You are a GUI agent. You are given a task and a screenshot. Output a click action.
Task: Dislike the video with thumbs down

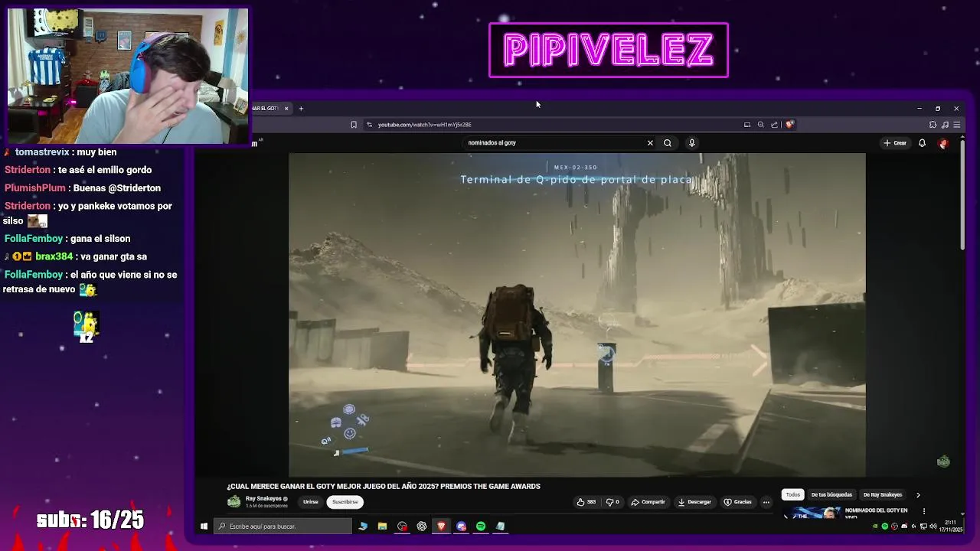tap(612, 502)
